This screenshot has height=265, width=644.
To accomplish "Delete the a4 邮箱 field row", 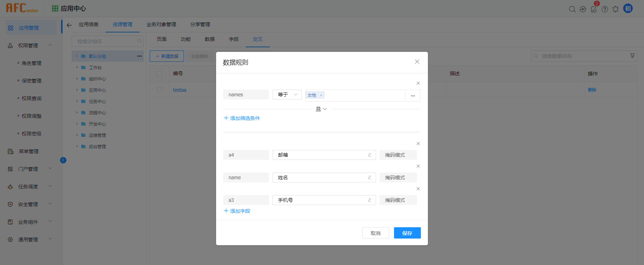I will [x=418, y=144].
